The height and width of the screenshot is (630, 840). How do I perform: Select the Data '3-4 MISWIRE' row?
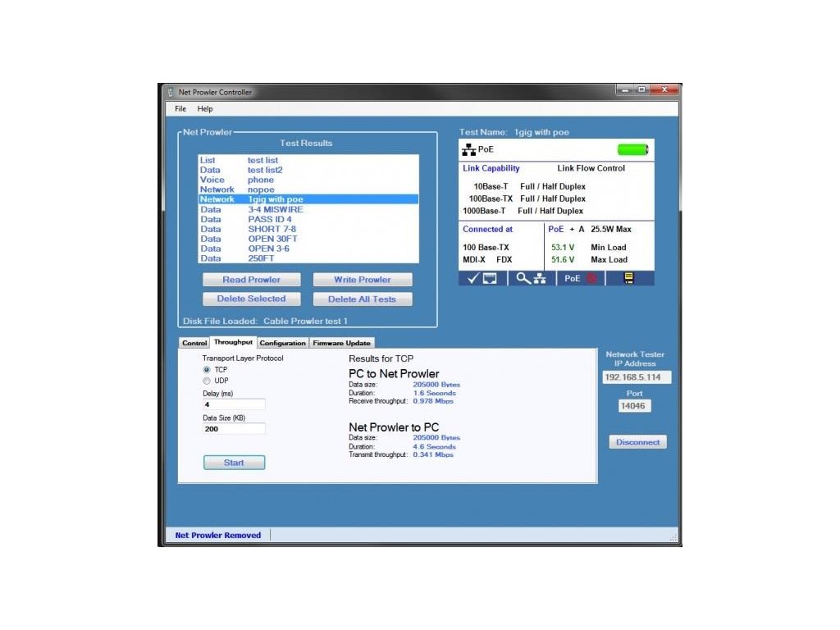[308, 209]
